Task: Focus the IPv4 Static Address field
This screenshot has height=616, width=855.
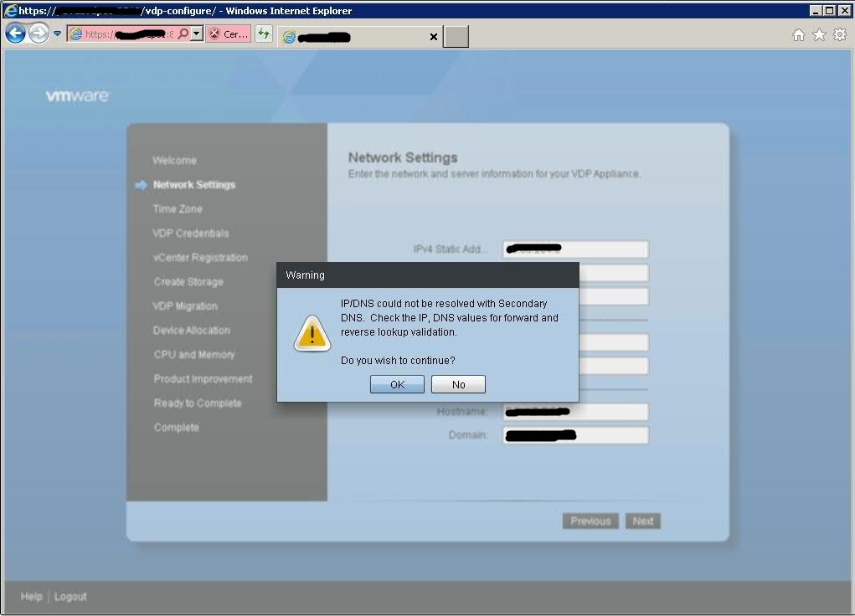Action: (x=575, y=249)
